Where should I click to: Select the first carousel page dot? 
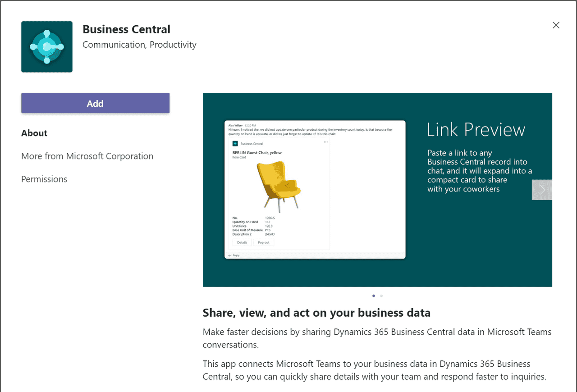[x=374, y=296]
